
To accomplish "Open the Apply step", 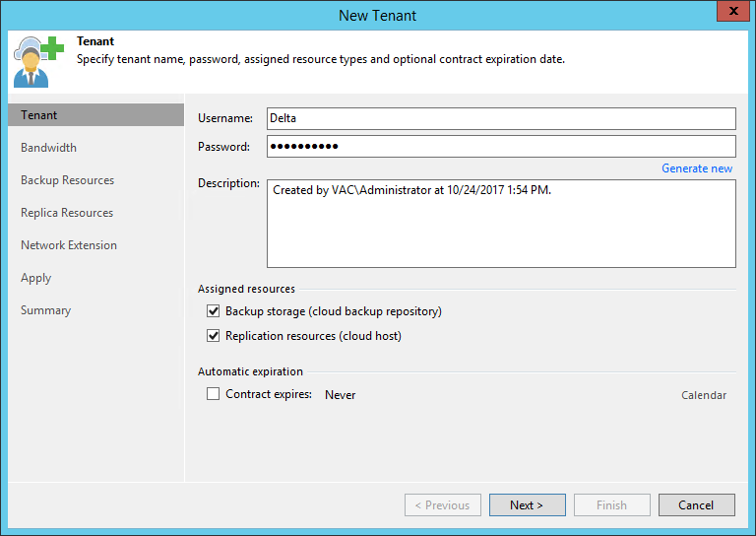I will tap(36, 278).
